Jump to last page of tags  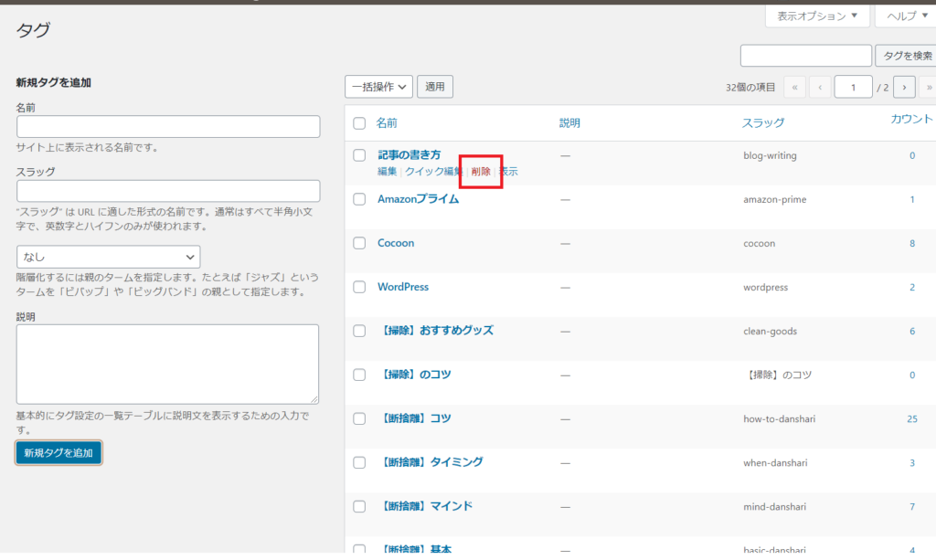pos(929,87)
